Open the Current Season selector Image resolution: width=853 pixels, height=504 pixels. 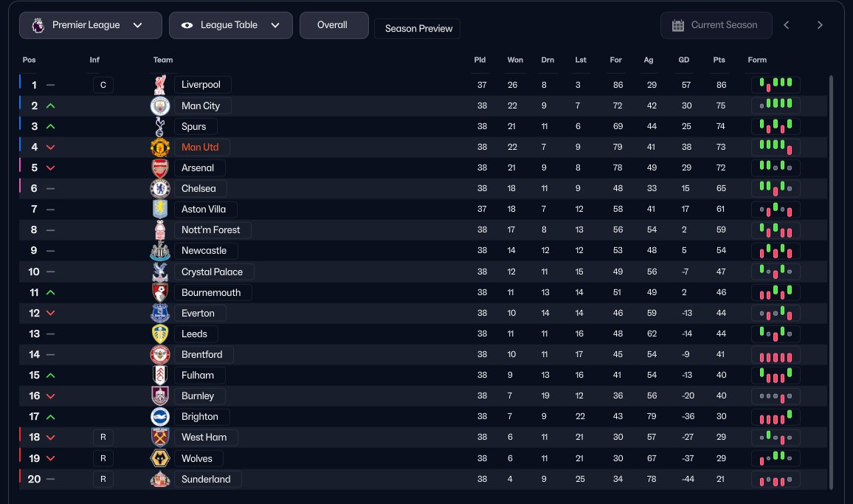pyautogui.click(x=716, y=25)
